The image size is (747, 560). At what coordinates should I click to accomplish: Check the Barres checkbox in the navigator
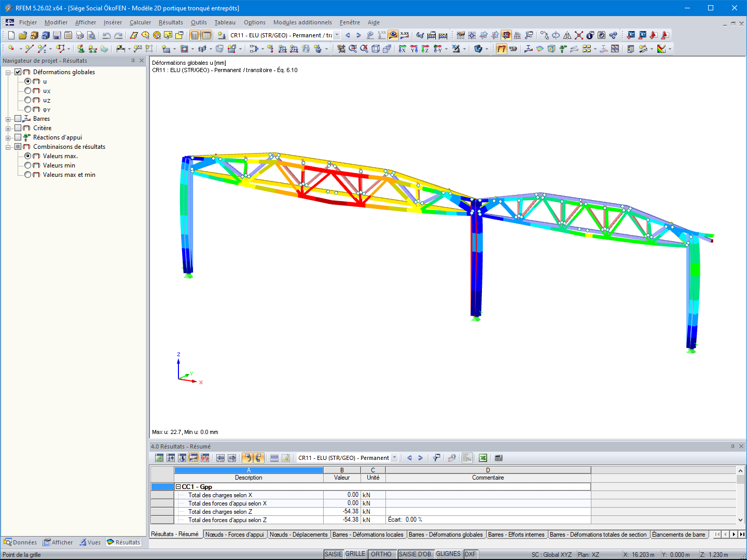click(x=18, y=118)
